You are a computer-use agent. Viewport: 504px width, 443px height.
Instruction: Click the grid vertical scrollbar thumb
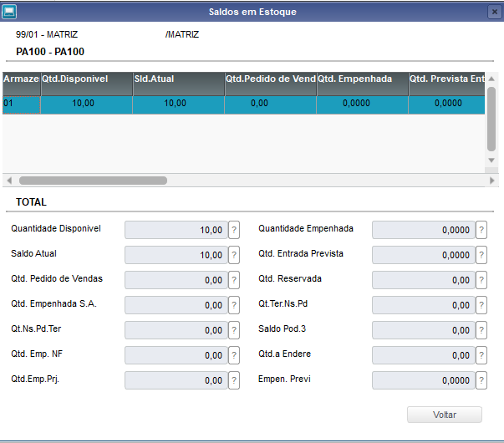coord(491,119)
